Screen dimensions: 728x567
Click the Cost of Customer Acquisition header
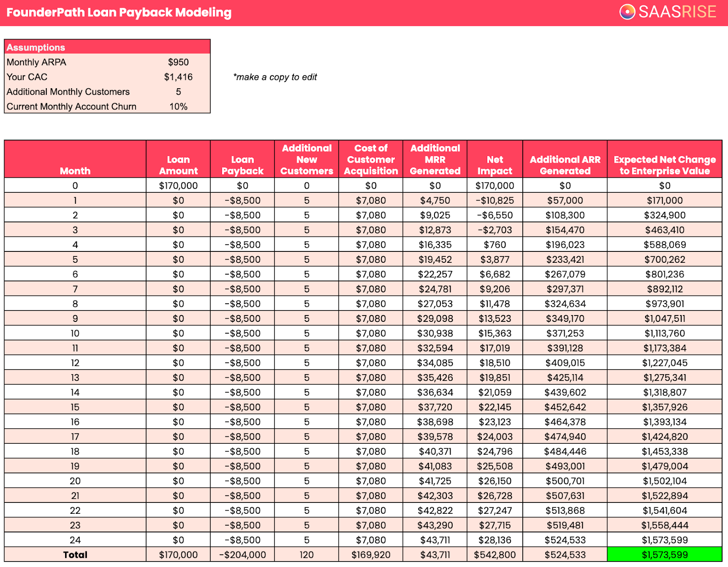[371, 159]
